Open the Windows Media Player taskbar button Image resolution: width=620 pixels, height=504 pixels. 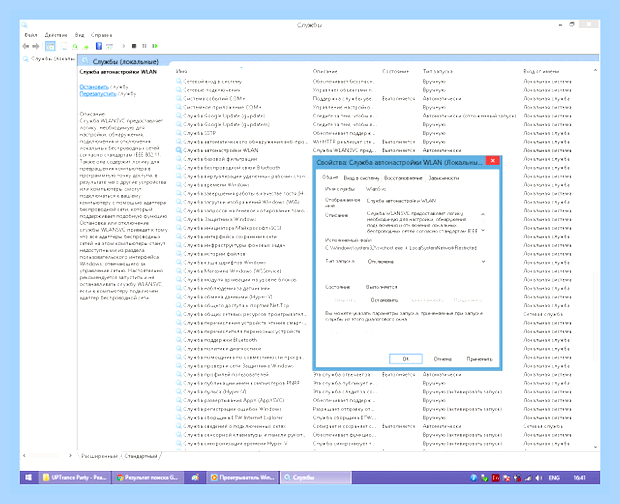243,478
